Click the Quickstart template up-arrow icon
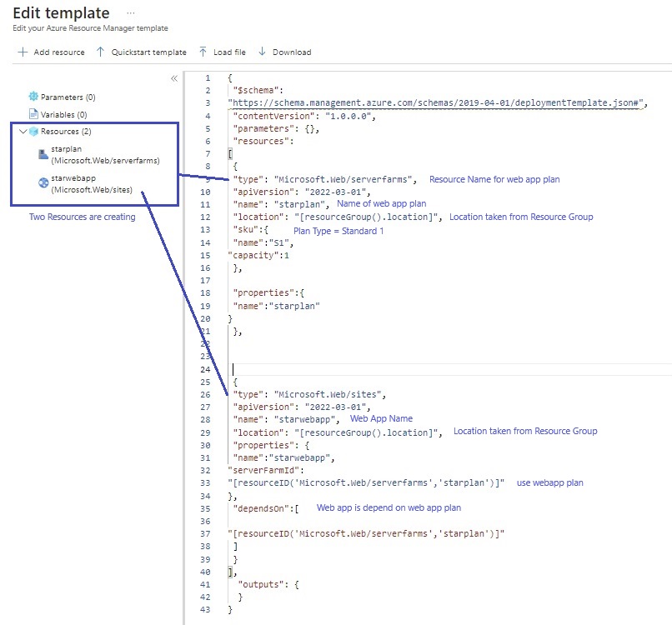Screen dimensions: 672x625 pos(100,52)
